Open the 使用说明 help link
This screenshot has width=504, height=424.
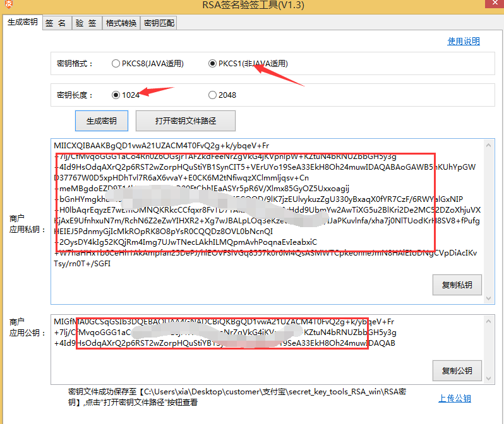click(464, 42)
